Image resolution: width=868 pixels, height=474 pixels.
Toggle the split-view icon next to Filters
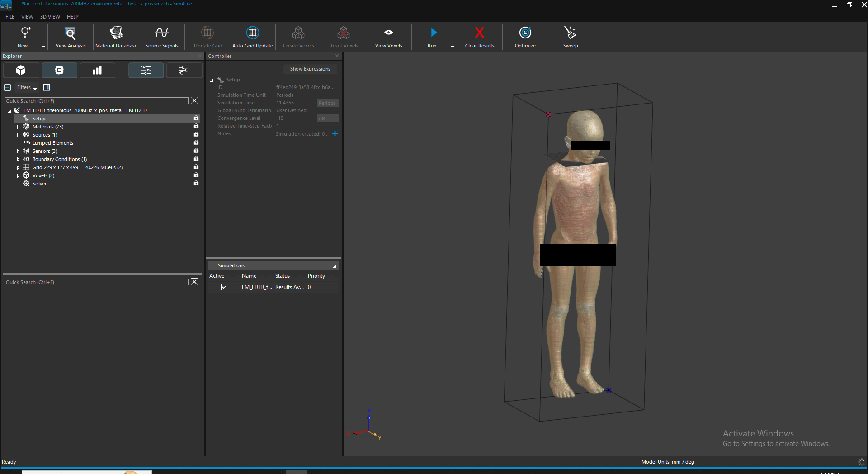[x=46, y=87]
